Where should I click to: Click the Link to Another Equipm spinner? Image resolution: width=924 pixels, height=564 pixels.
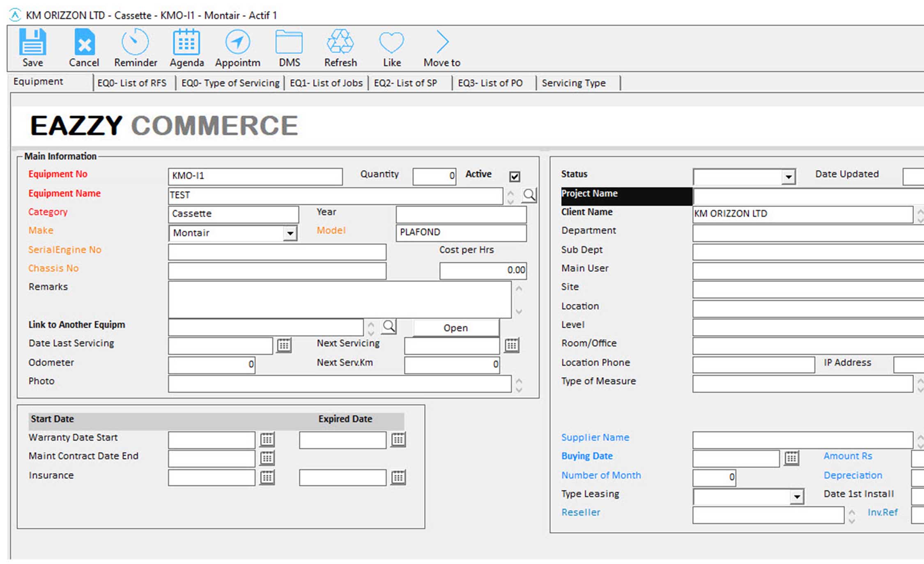pos(371,328)
